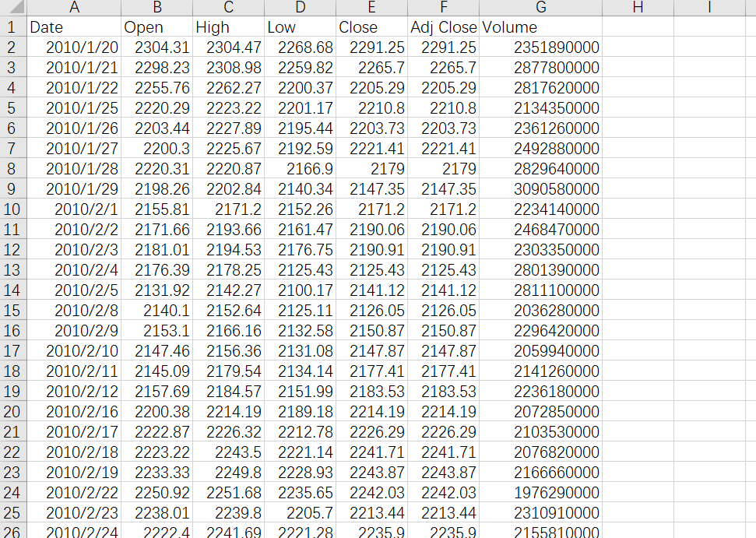This screenshot has width=756, height=538.
Task: Select Volume value 2141260000
Action: [x=541, y=371]
